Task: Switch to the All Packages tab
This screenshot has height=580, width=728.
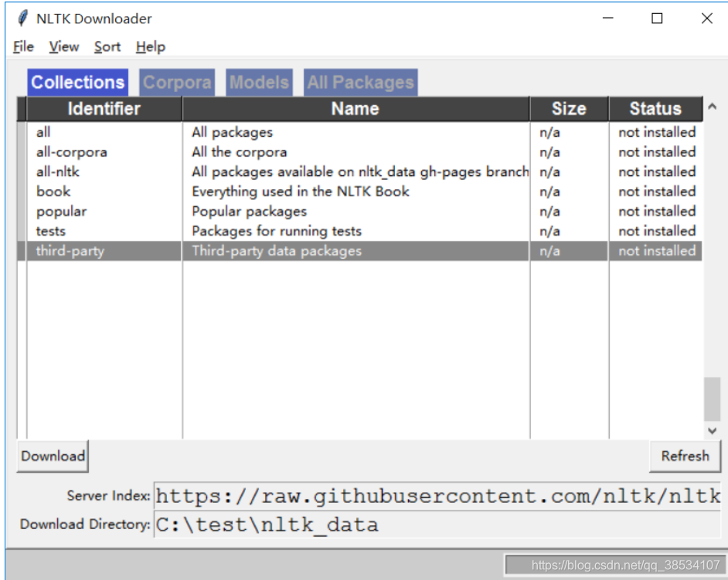Action: click(360, 82)
